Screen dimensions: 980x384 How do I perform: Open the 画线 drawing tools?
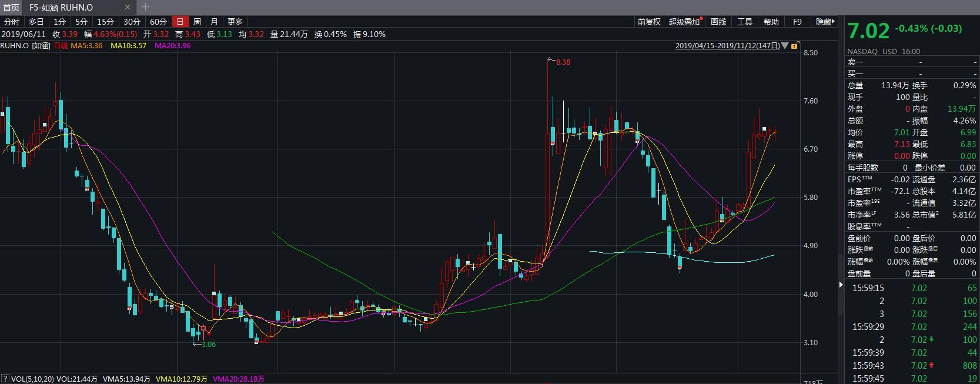(x=718, y=22)
